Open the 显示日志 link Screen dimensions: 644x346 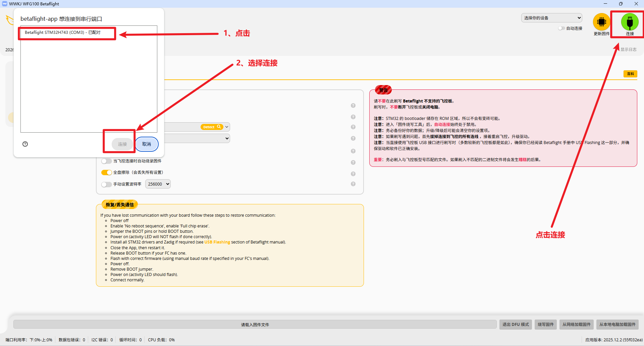click(x=628, y=50)
